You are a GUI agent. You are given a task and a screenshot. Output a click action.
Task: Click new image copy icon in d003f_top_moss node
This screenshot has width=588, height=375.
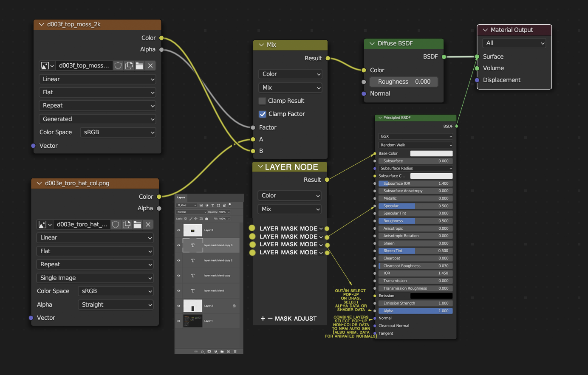(129, 66)
